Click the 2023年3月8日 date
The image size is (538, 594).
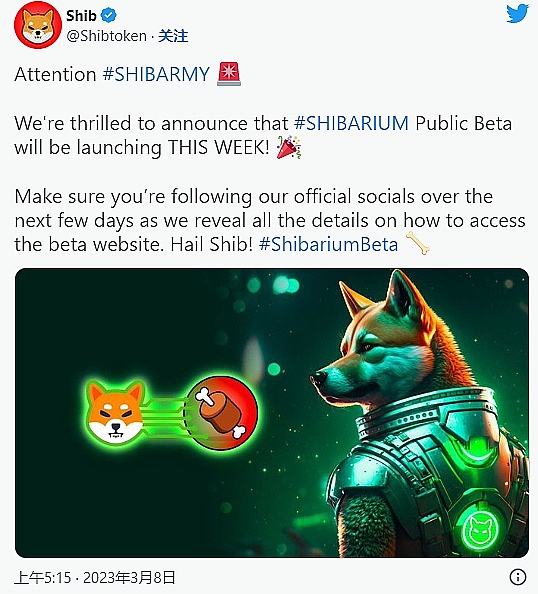tap(129, 578)
